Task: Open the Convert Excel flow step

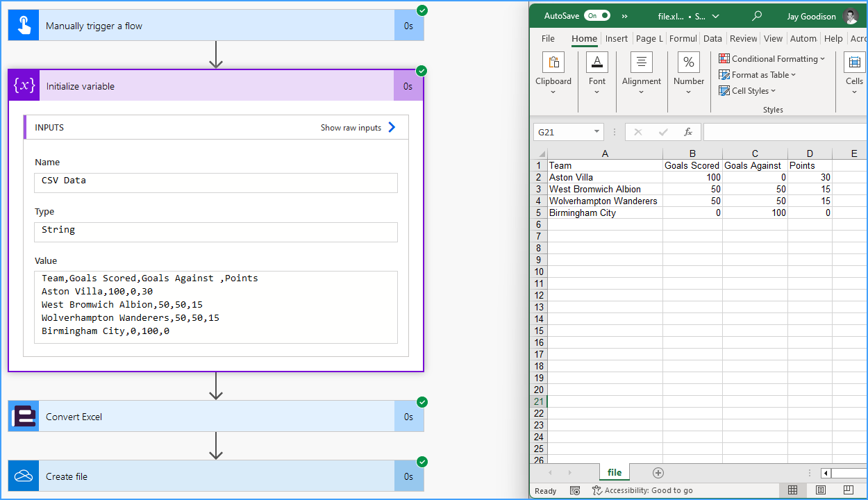Action: tap(216, 417)
